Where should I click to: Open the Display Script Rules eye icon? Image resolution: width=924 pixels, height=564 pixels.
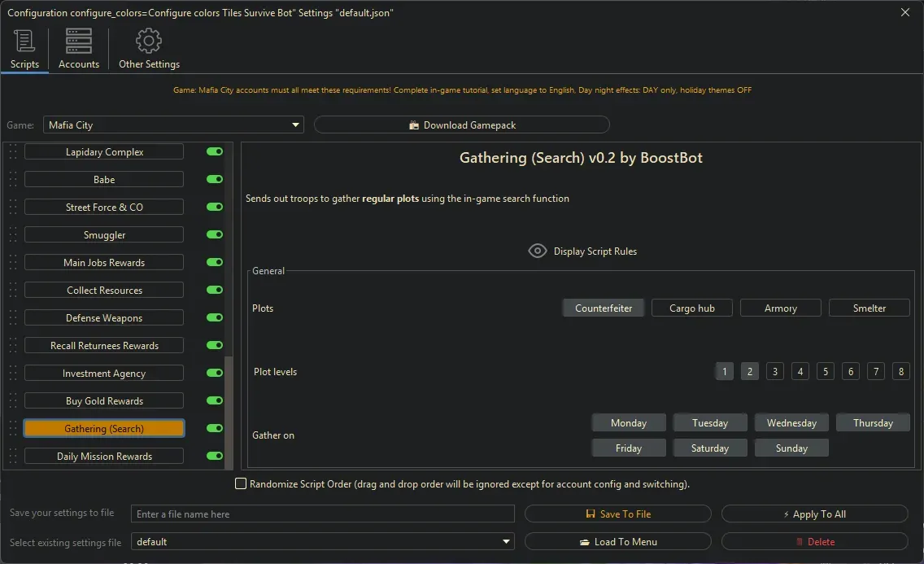coord(537,251)
